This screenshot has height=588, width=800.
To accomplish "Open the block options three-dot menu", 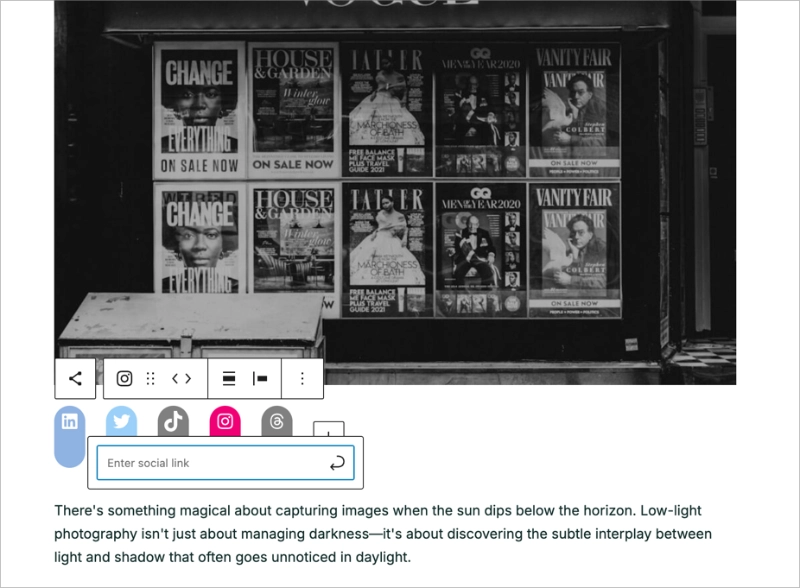I will pyautogui.click(x=303, y=379).
